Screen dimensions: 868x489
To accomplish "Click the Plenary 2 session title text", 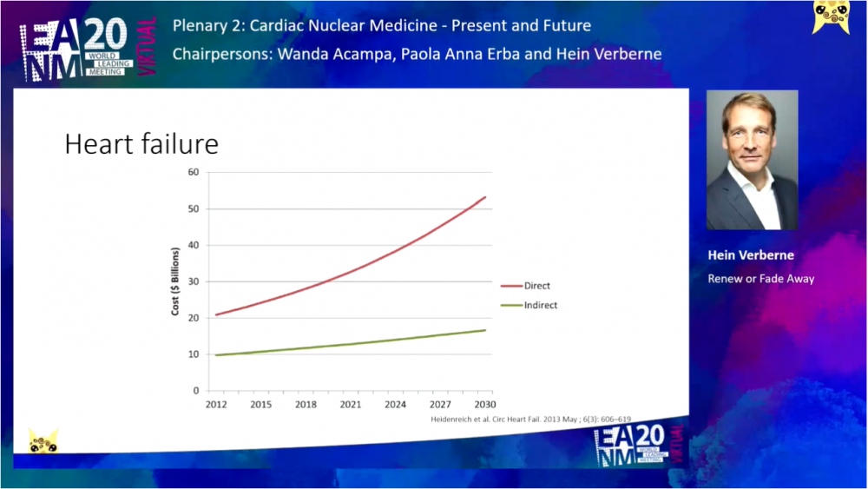I will click(382, 26).
